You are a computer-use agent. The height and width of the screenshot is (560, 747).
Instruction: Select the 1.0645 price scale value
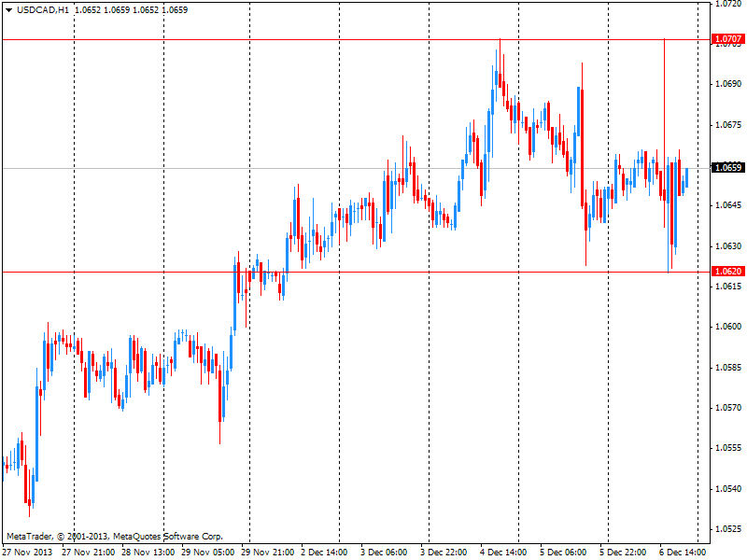point(728,205)
